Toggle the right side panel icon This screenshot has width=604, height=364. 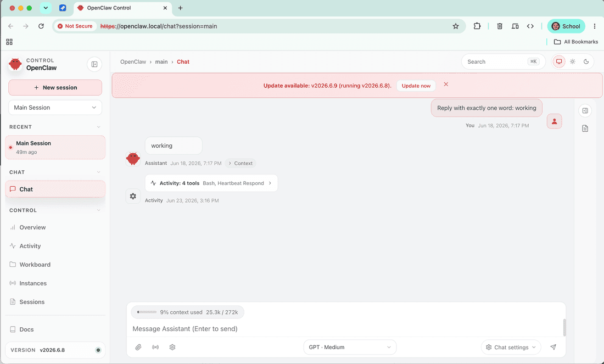(x=585, y=110)
